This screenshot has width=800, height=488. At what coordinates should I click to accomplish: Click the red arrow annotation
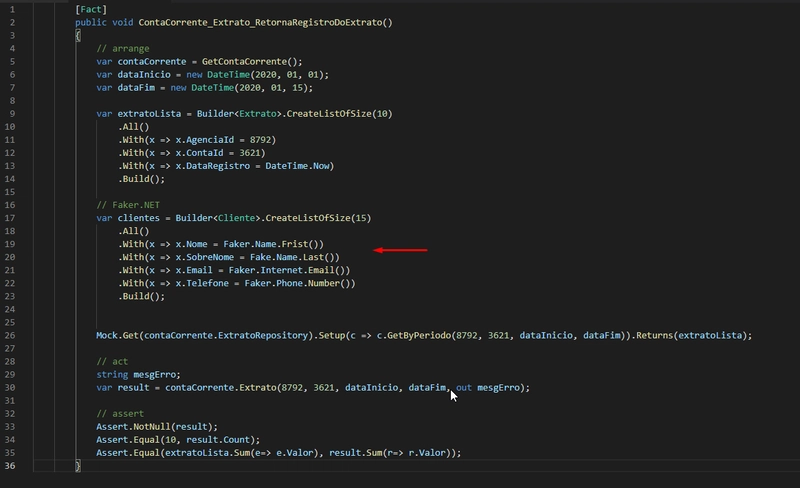(x=400, y=250)
